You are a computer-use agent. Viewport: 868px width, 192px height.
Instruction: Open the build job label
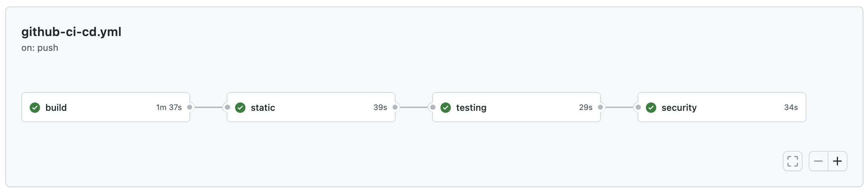[56, 108]
